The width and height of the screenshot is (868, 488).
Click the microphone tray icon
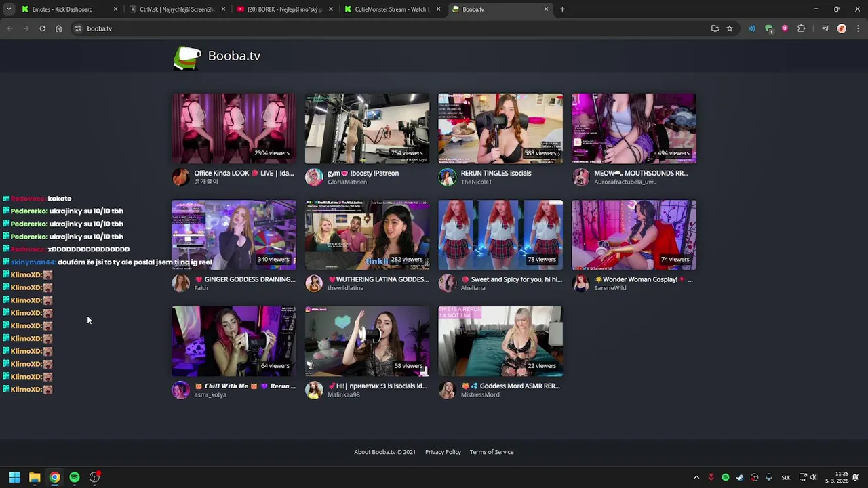[x=769, y=477]
